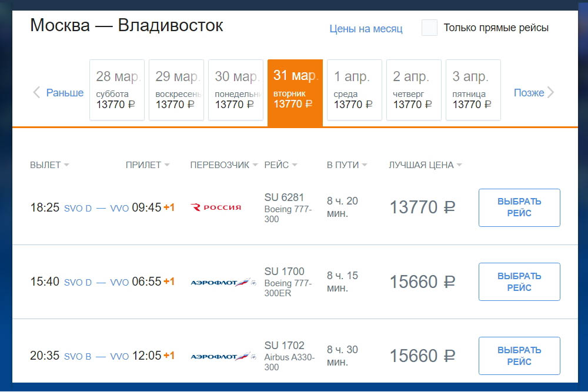This screenshot has height=392, width=588.
Task: Enable the Только прямые рейсы checkbox
Action: (429, 28)
